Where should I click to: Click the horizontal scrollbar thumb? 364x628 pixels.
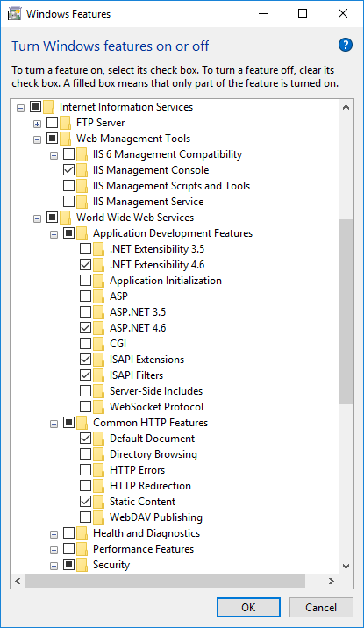point(166,581)
